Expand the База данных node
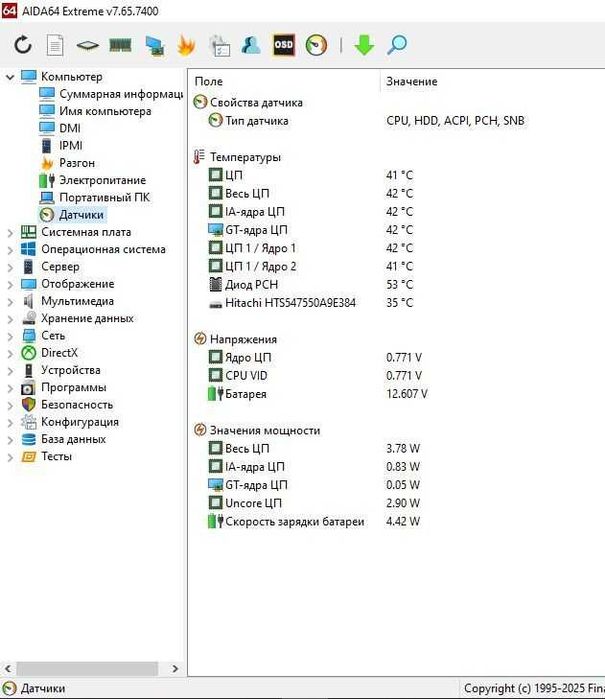This screenshot has height=699, width=605. [10, 440]
